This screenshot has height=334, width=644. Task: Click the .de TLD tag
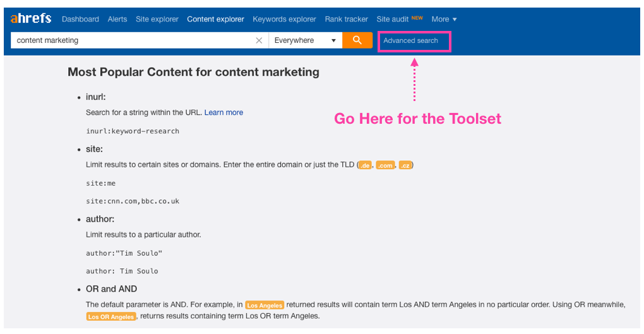point(365,165)
